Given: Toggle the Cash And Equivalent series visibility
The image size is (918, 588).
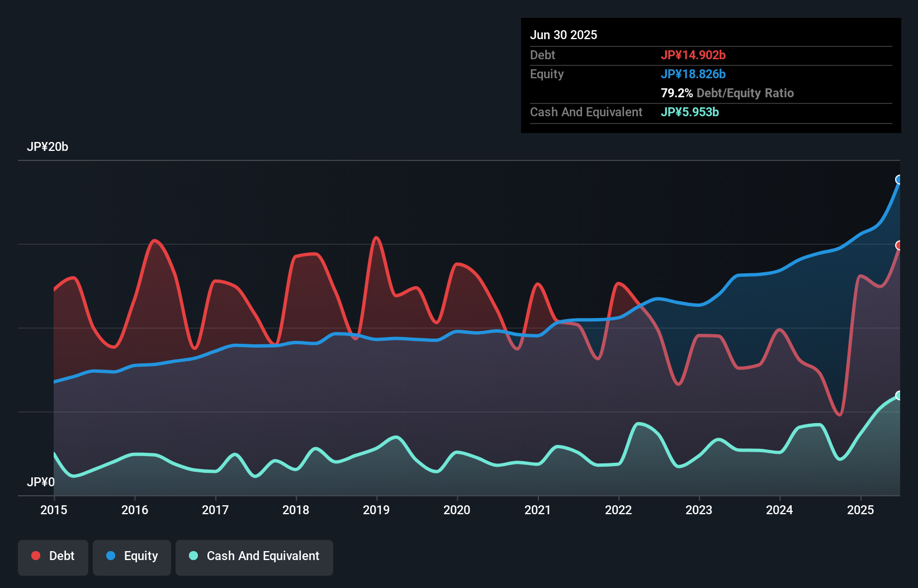Looking at the screenshot, I should pyautogui.click(x=254, y=556).
